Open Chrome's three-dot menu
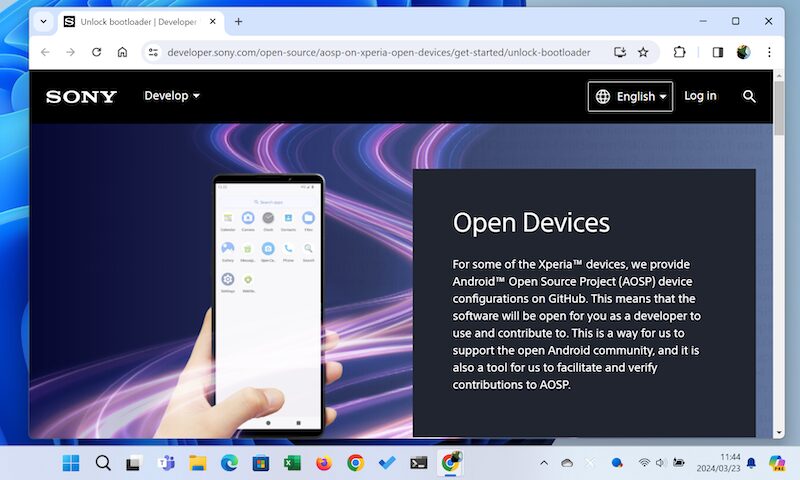Image resolution: width=800 pixels, height=480 pixels. pos(769,52)
